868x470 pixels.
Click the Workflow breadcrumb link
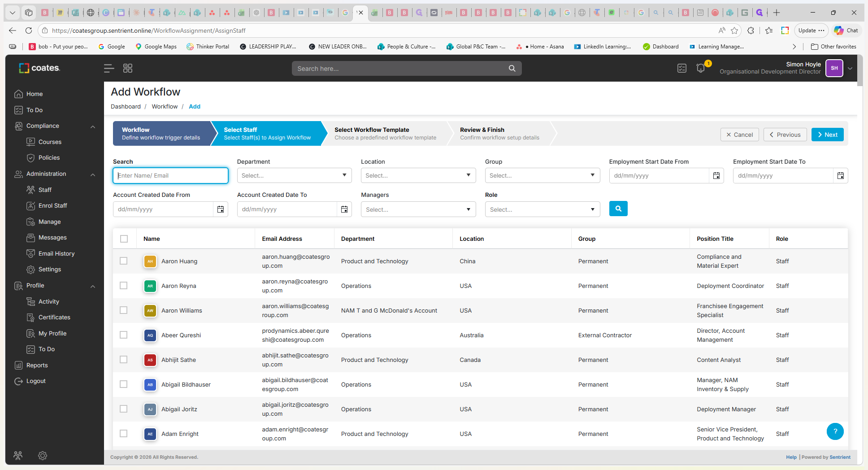(x=165, y=106)
